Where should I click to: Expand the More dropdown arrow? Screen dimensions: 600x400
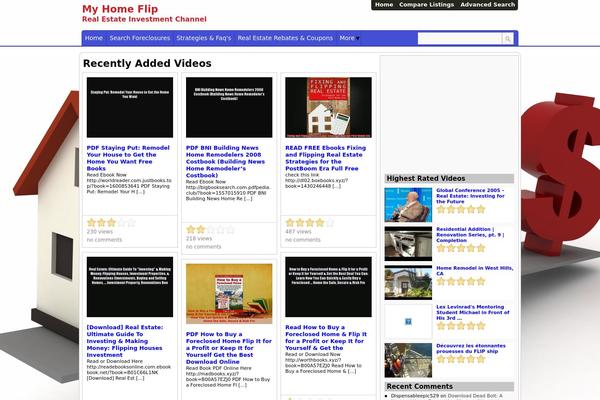(358, 38)
